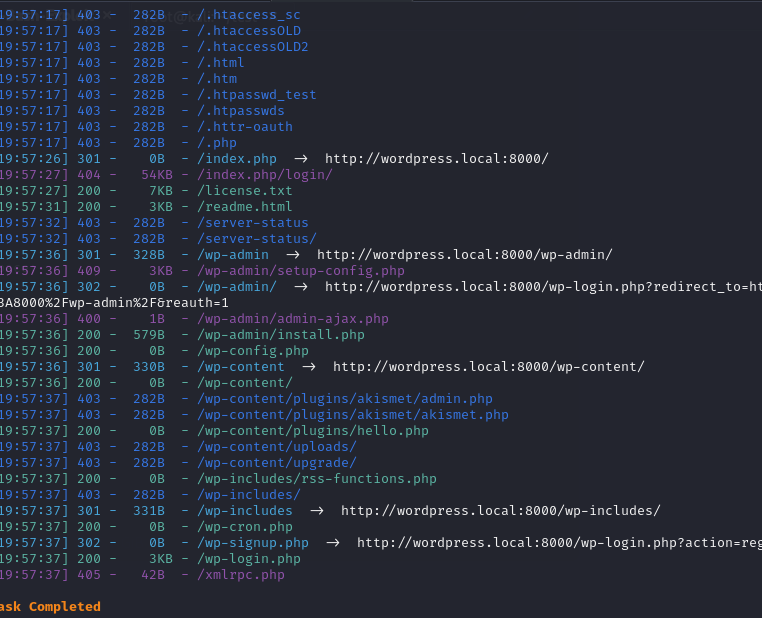Select the 19:57:26 timestamp

point(32,159)
